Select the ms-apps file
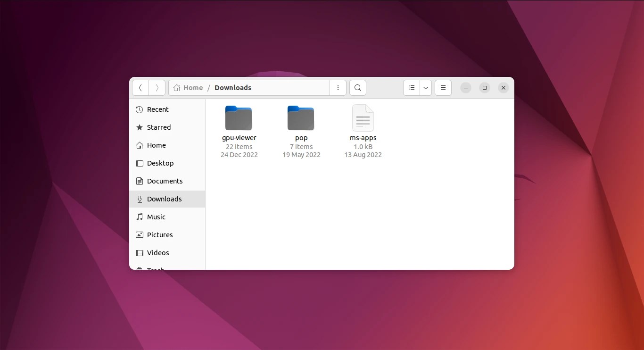The image size is (644, 350). pos(363,118)
